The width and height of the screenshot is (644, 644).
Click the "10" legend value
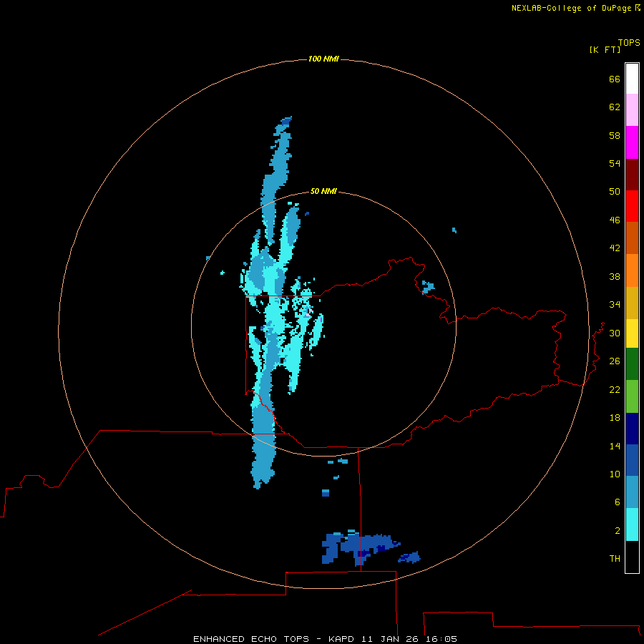pyautogui.click(x=615, y=474)
